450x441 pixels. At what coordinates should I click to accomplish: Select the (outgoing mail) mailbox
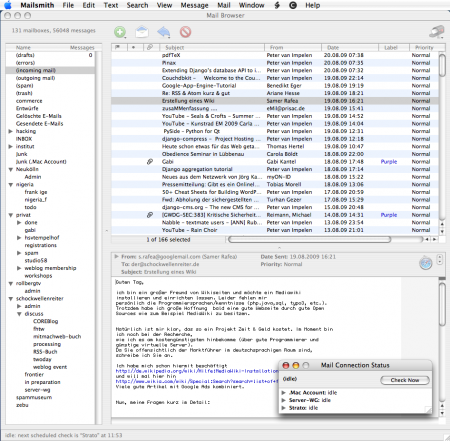pos(50,78)
